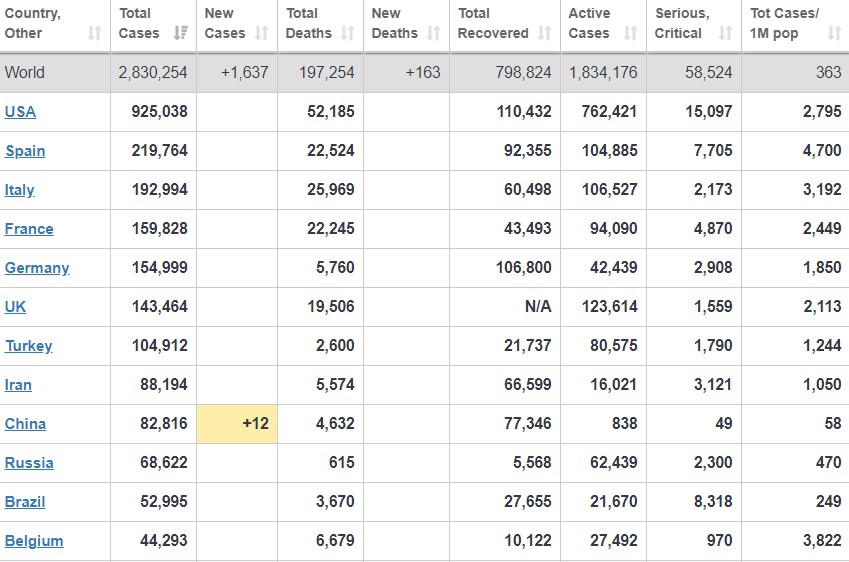
Task: Sort by New Deaths column icon
Action: [434, 33]
